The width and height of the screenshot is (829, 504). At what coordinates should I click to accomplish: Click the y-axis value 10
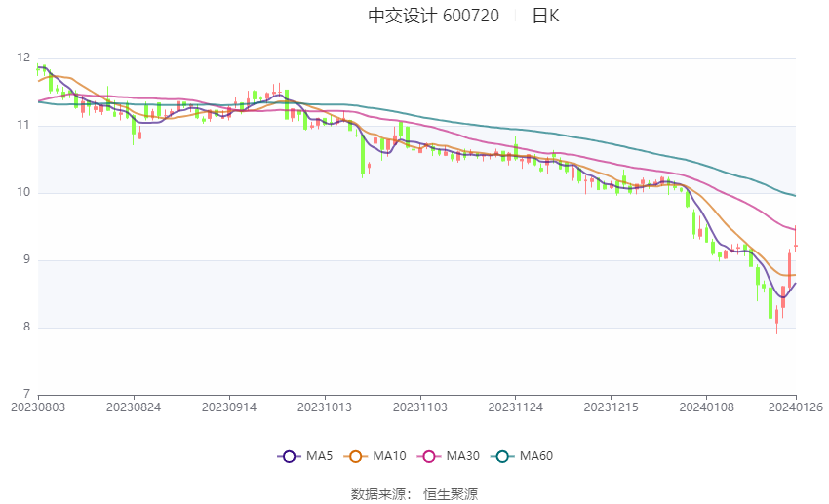23,192
